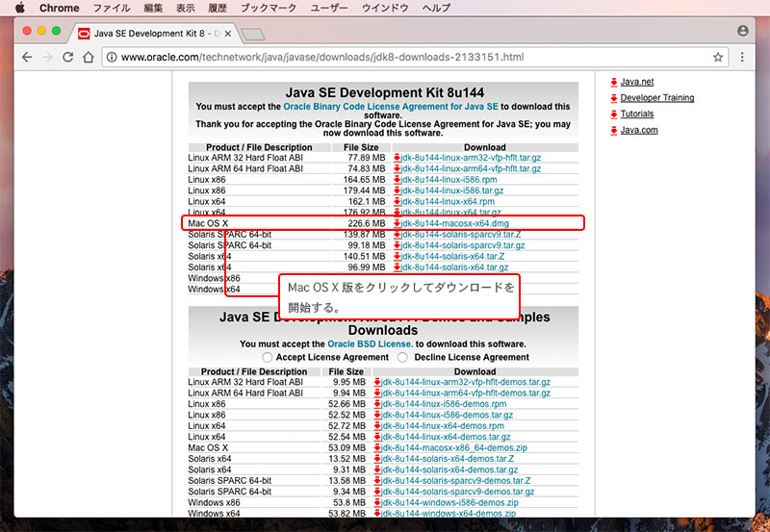Download jdk-8u144-windows-i586-demos.zip
Viewport: 770px width, 532px height.
[x=449, y=502]
